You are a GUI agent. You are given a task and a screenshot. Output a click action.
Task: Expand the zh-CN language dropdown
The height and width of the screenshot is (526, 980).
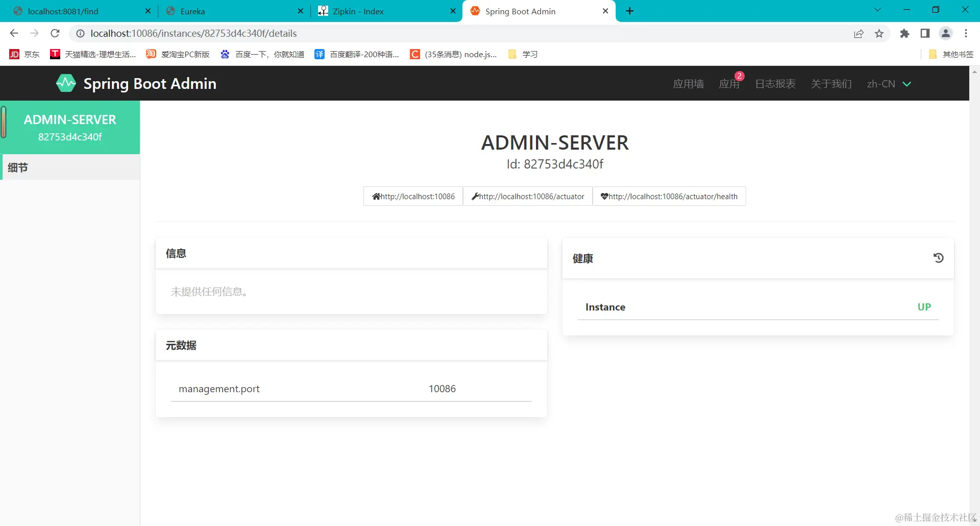coord(889,84)
